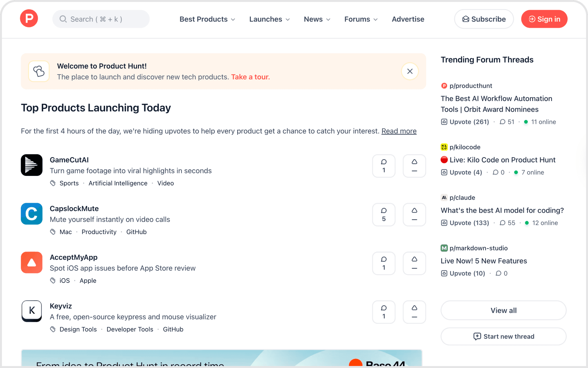Click the GameCutAI tagline text
Screen dimensions: 588x368
(x=131, y=171)
